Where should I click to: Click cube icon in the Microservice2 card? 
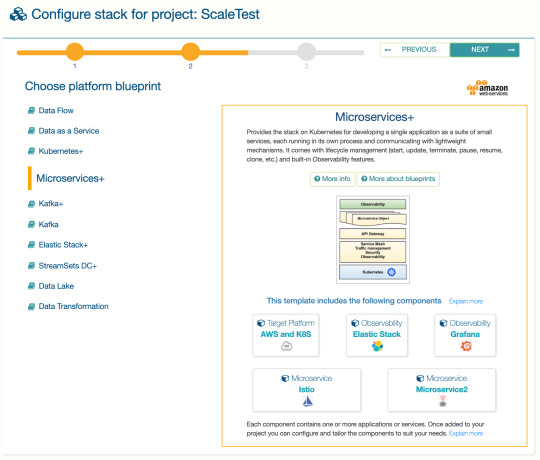point(420,378)
